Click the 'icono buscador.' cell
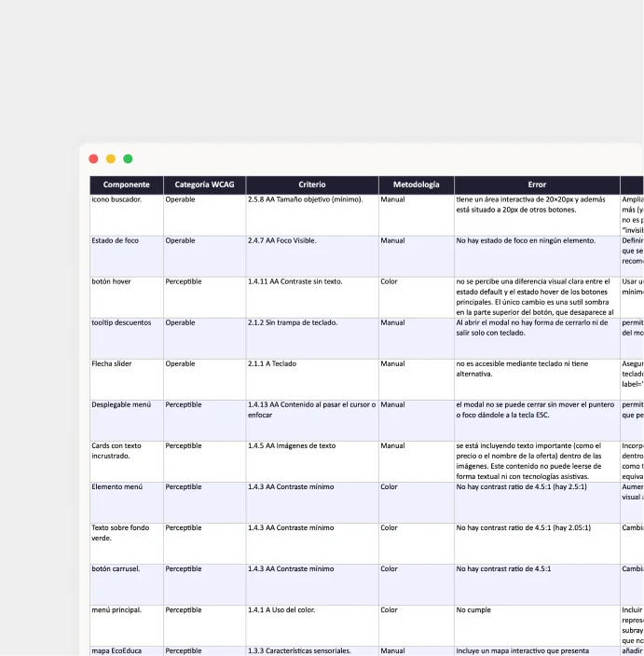 127,215
